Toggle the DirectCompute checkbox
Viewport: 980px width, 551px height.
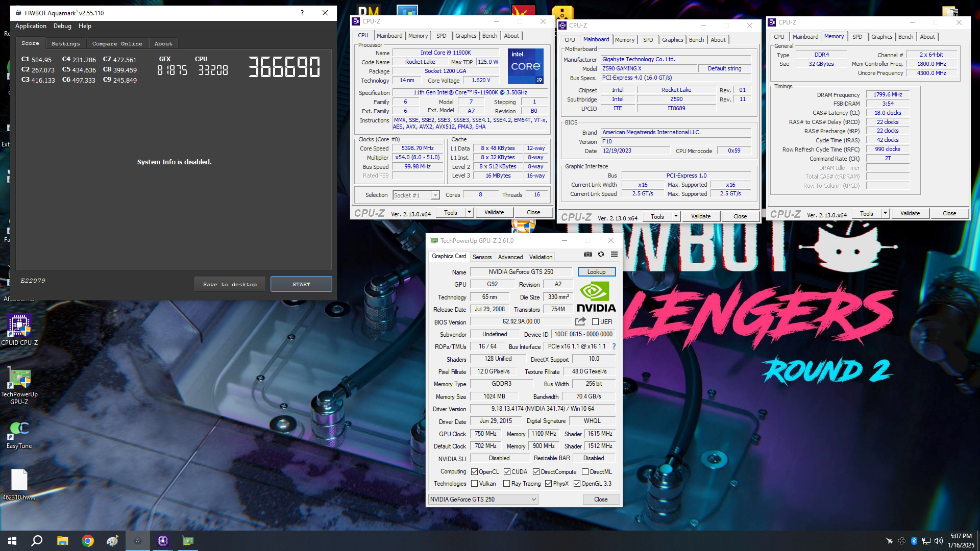click(x=536, y=472)
